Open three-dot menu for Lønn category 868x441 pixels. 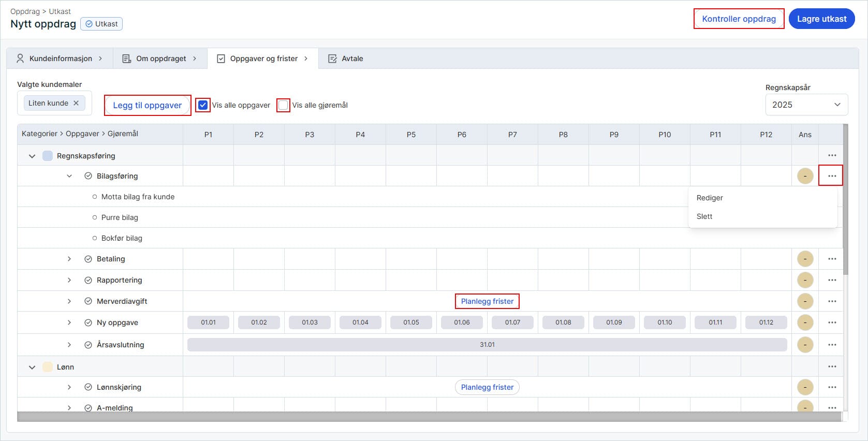tap(831, 366)
